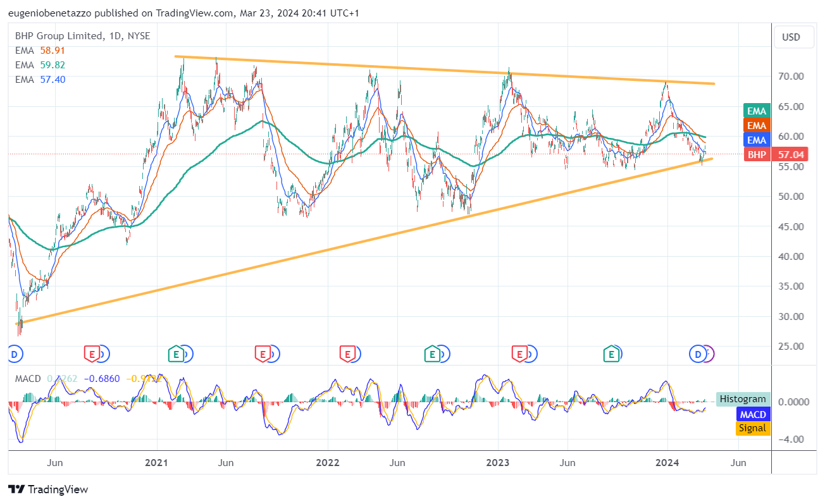Click the -0.6860 MACD value
The height and width of the screenshot is (504, 825).
click(x=102, y=379)
